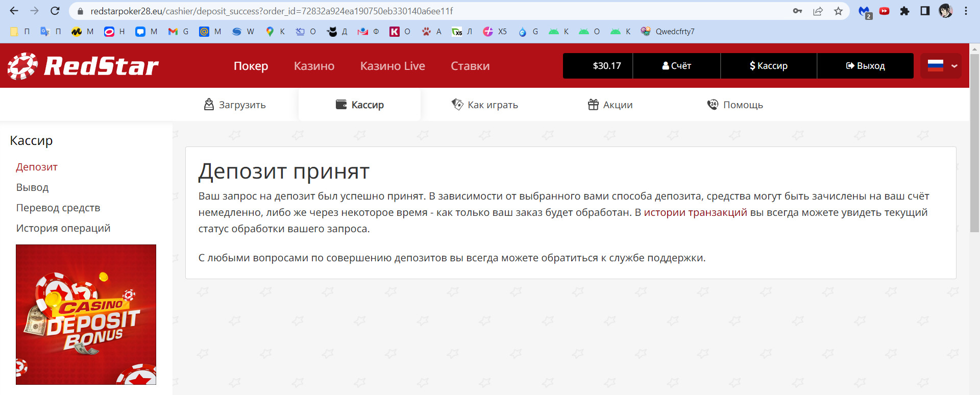Open the Помощь support tab
Screen dimensions: 980x395
[735, 105]
